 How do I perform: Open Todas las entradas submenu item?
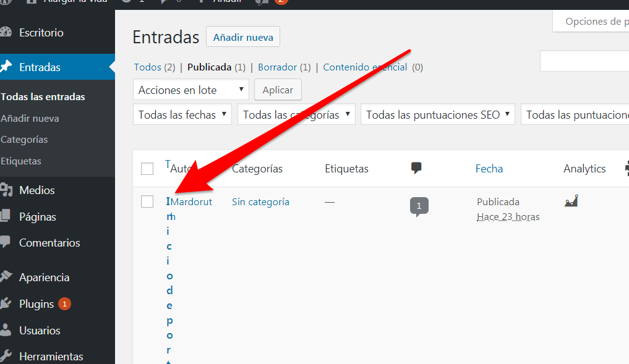pos(43,96)
